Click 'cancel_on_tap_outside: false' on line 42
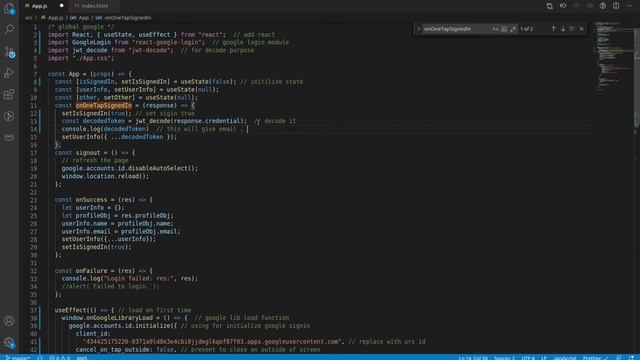The image size is (640, 360). (126, 349)
